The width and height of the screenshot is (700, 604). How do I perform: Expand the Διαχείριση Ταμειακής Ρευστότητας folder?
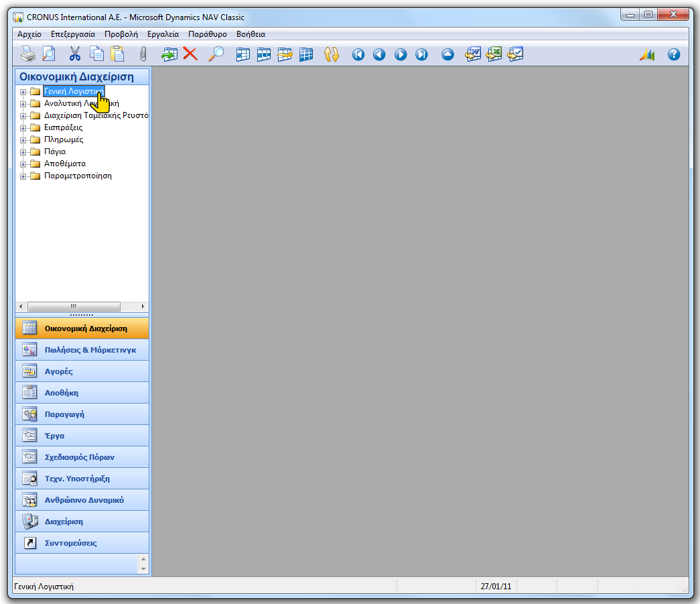(23, 116)
